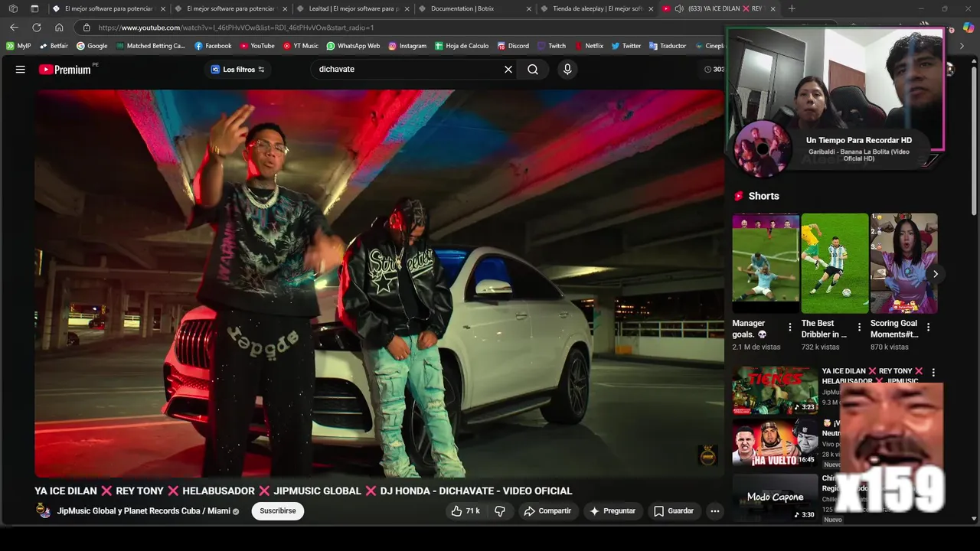
Task: Open JipMusic Global channel avatar
Action: tap(44, 511)
